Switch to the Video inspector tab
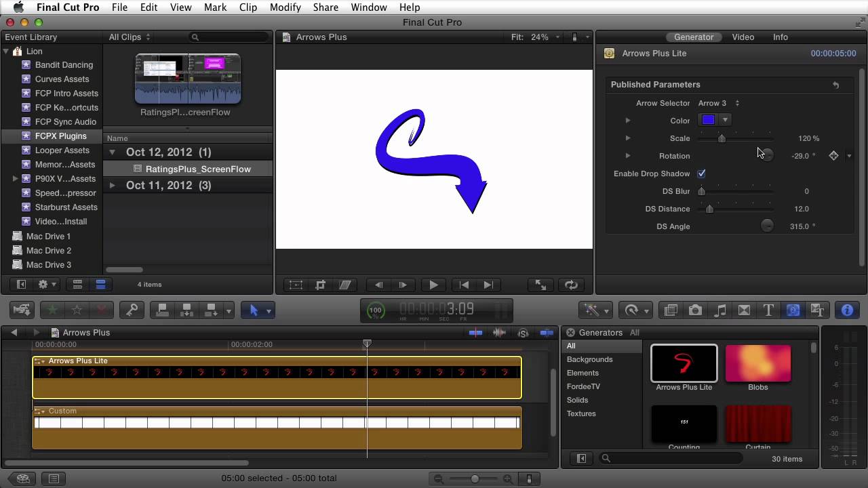This screenshot has height=488, width=868. tap(743, 37)
